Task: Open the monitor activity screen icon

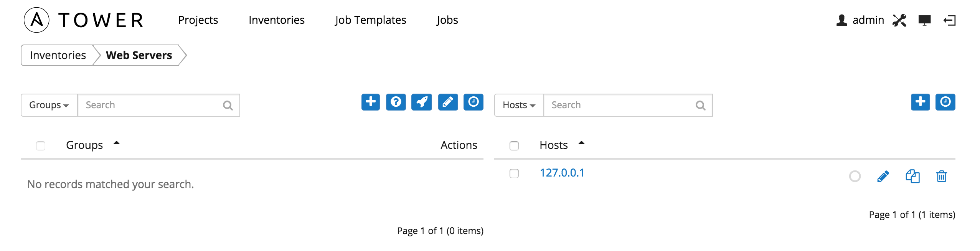Action: tap(924, 20)
